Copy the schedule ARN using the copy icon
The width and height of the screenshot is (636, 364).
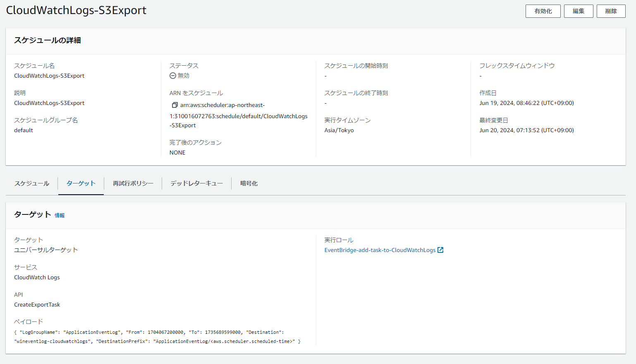click(175, 105)
